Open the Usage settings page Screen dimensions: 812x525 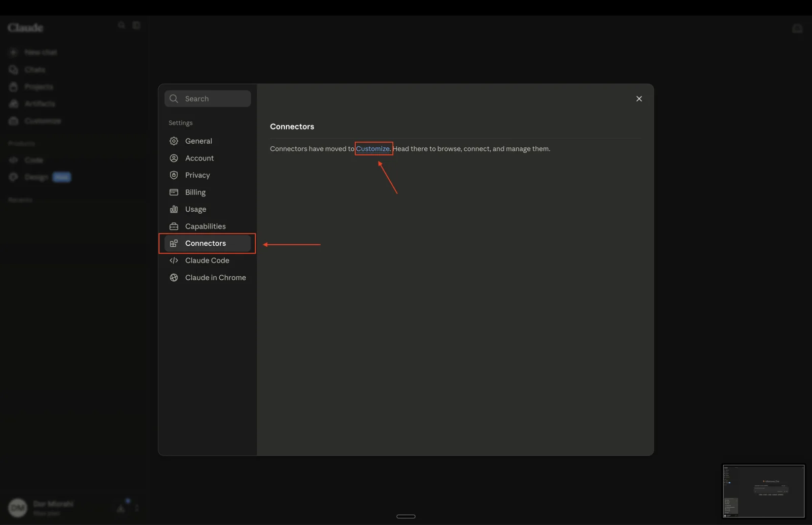tap(208, 209)
